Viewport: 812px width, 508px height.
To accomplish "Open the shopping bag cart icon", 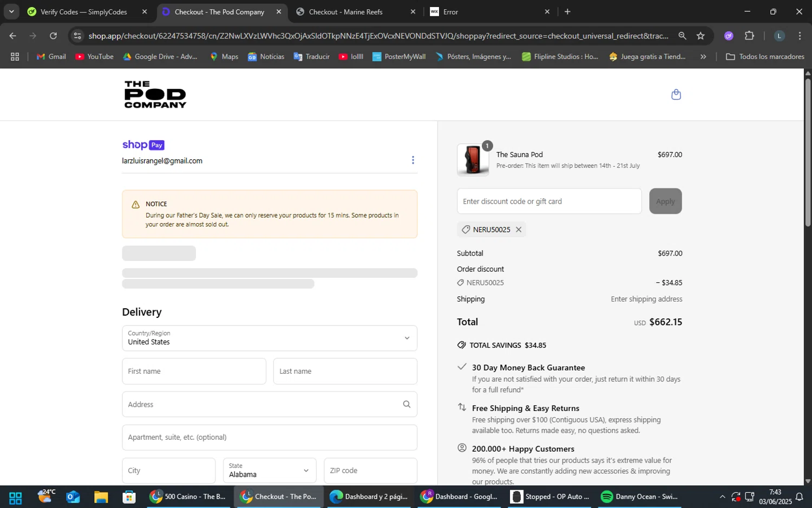I will [676, 95].
